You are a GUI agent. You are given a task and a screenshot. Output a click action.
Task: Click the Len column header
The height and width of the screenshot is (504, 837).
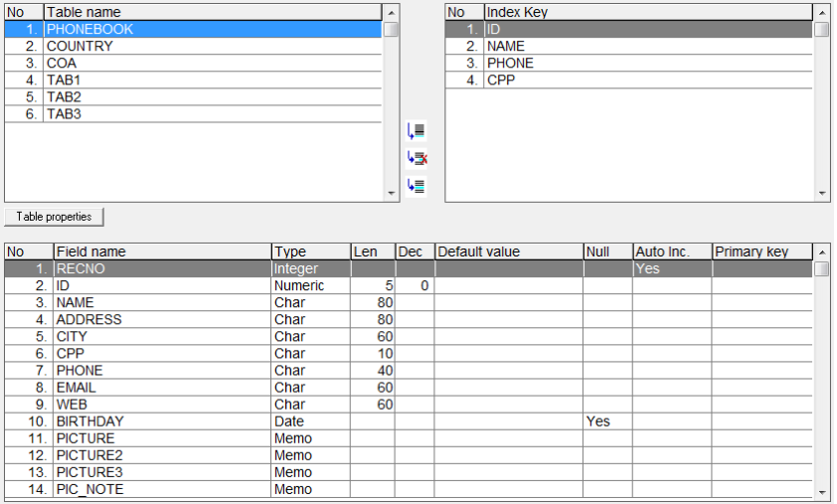point(373,252)
